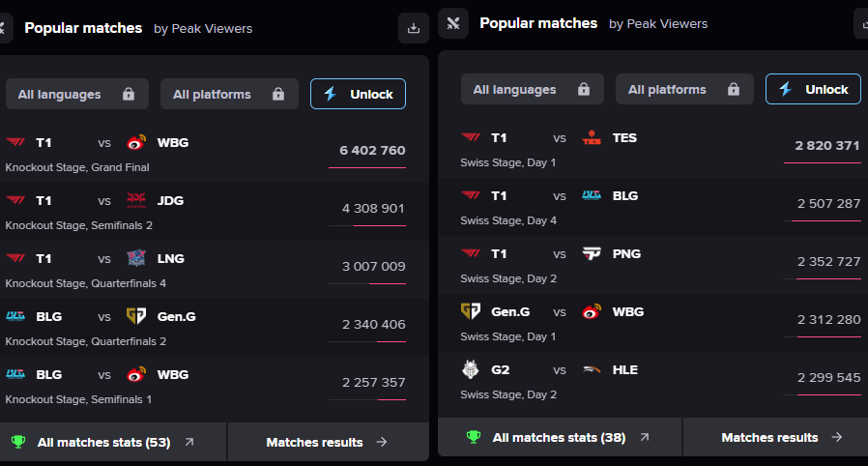Open All platforms filter in right panel
868x466 pixels.
tap(684, 89)
